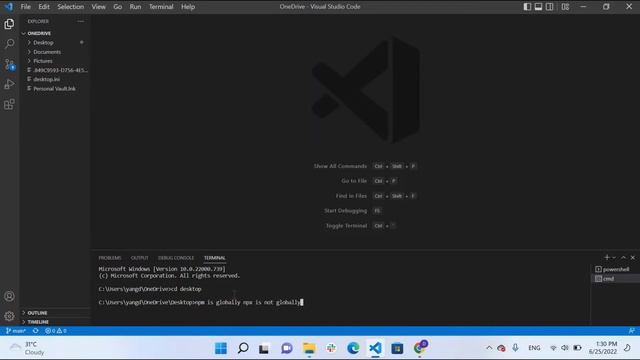
Task: Expand the Pictures folder
Action: click(55, 61)
